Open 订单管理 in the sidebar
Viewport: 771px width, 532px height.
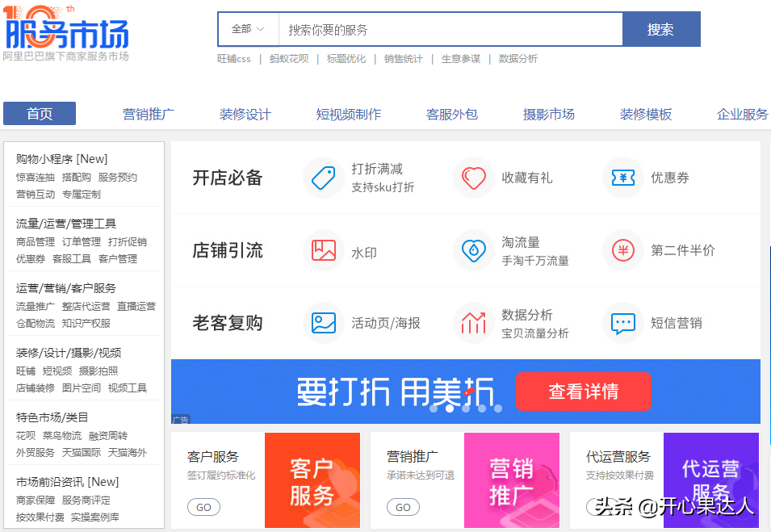[x=81, y=242]
